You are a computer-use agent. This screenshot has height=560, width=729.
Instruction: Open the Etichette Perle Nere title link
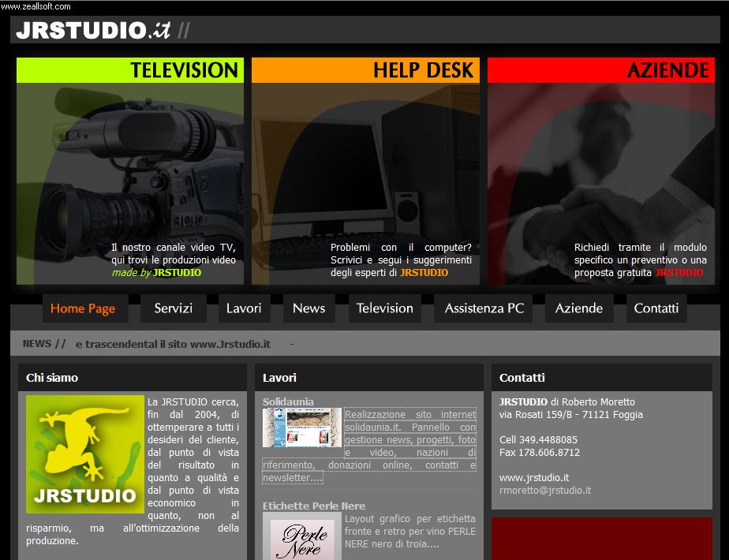click(314, 506)
